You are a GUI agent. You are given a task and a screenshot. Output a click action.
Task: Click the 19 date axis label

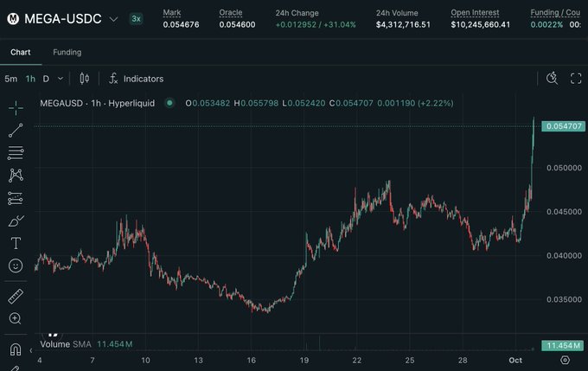click(304, 360)
